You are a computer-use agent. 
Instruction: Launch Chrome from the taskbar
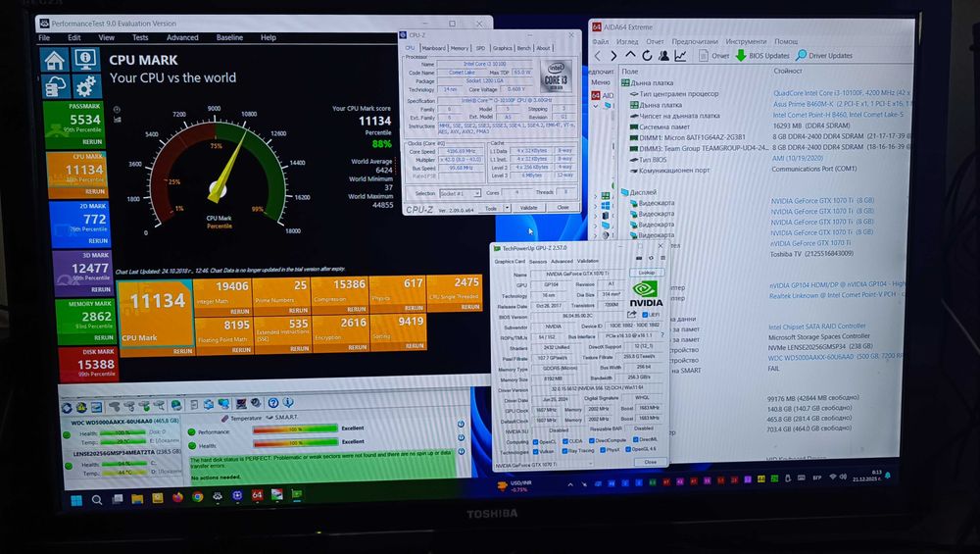point(198,497)
